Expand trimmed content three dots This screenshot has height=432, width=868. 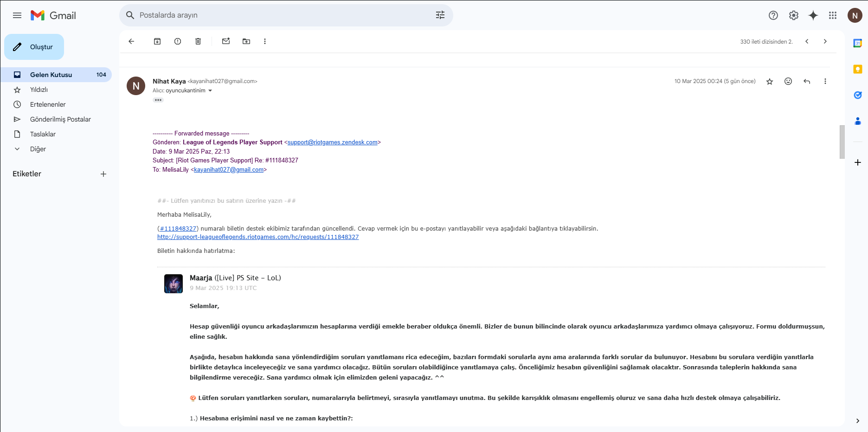click(158, 100)
